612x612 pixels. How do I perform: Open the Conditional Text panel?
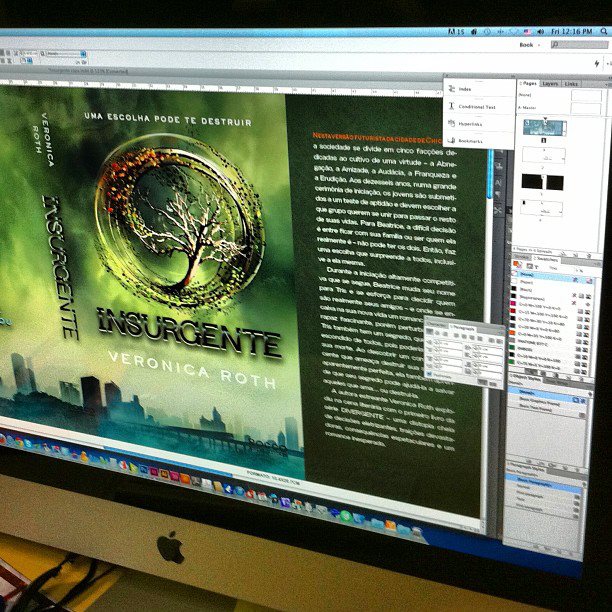479,106
